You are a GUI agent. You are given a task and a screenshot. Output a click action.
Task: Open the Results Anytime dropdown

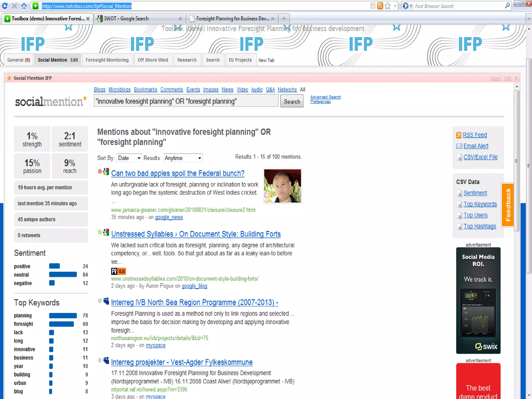pos(183,158)
